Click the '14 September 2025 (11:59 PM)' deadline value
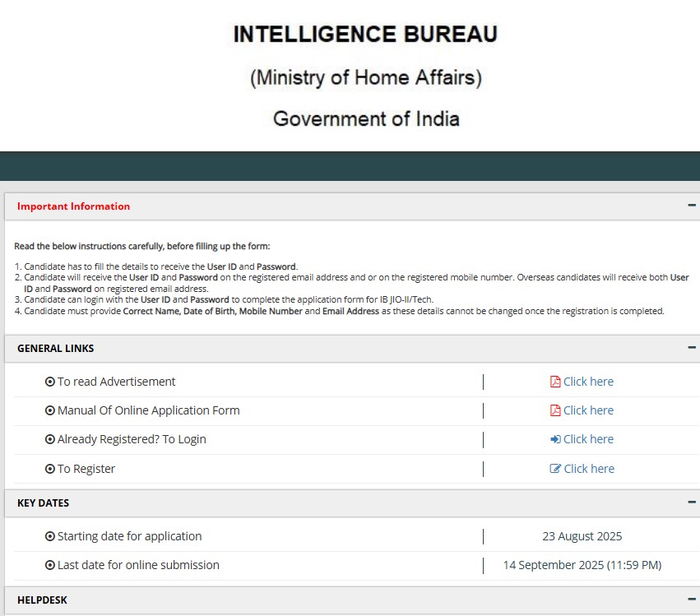This screenshot has height=616, width=700. click(x=582, y=565)
